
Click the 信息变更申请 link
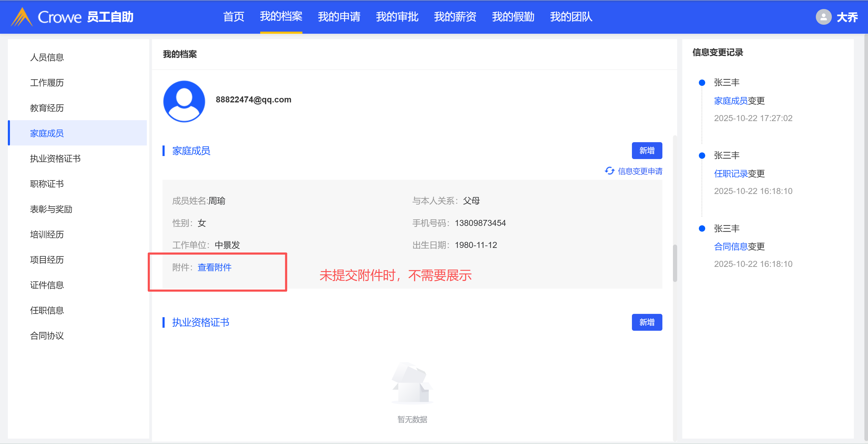pos(639,171)
